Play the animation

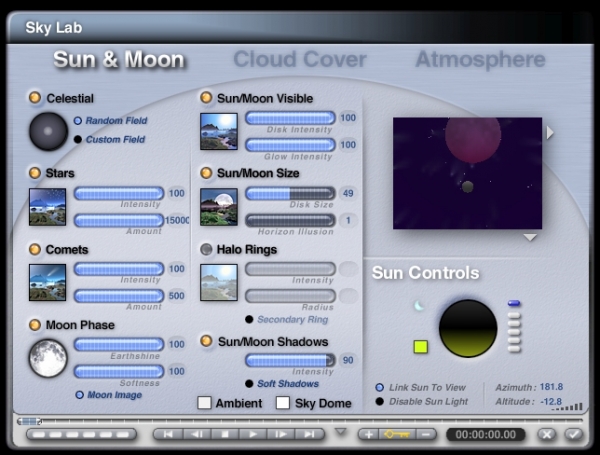point(253,434)
